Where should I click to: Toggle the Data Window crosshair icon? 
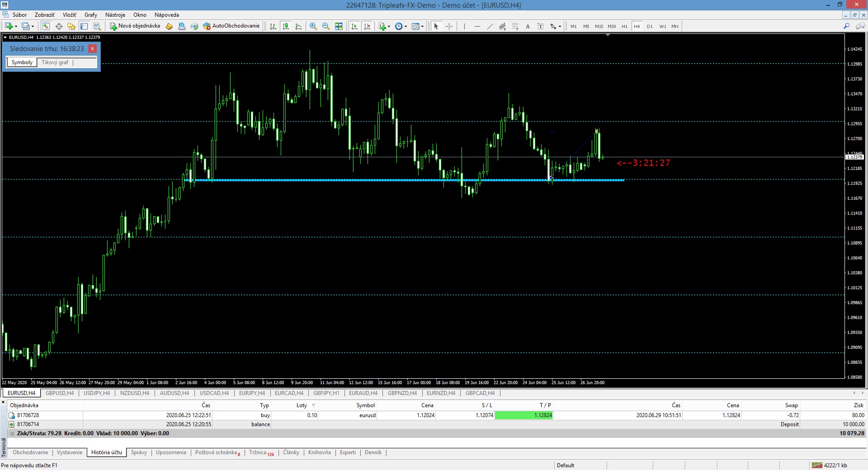coord(59,26)
